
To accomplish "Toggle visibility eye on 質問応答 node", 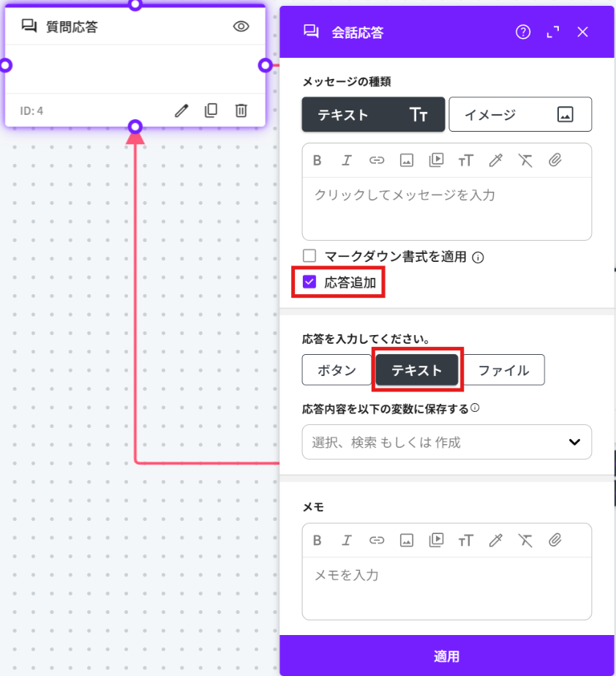I will click(x=241, y=27).
